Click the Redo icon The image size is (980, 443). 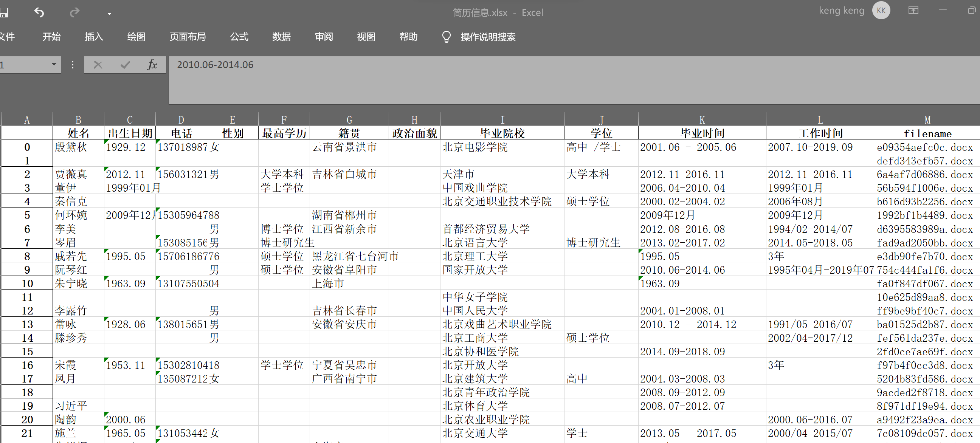(x=74, y=12)
